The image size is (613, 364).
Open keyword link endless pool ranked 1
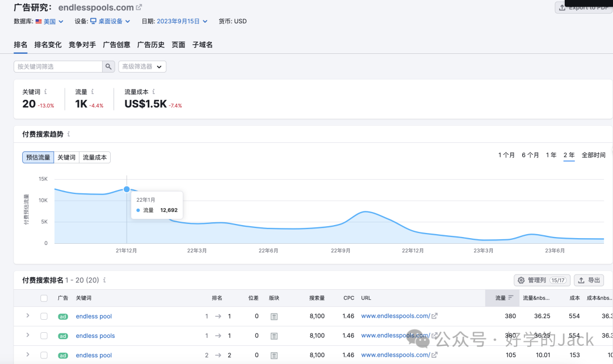94,316
